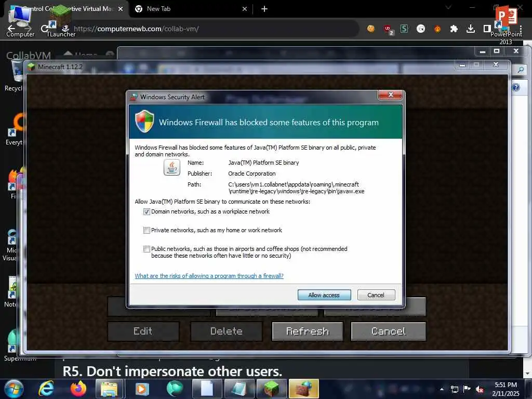Show hidden system tray icons
532x399 pixels.
click(442, 389)
